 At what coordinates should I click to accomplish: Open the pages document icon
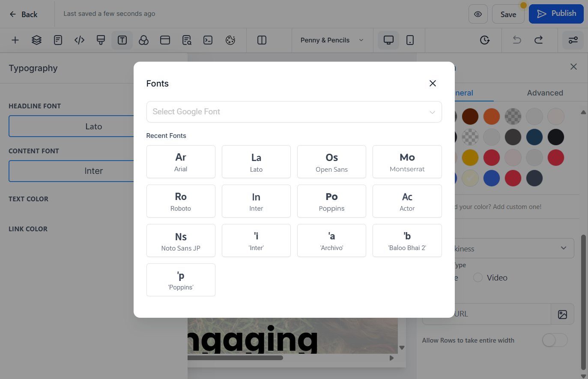point(58,40)
